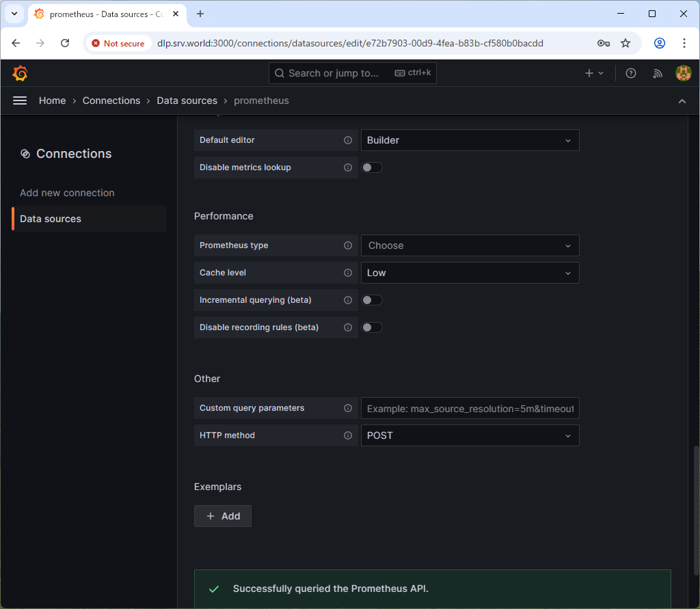Viewport: 700px width, 609px height.
Task: Click the page vertical scrollbar
Action: point(697,511)
